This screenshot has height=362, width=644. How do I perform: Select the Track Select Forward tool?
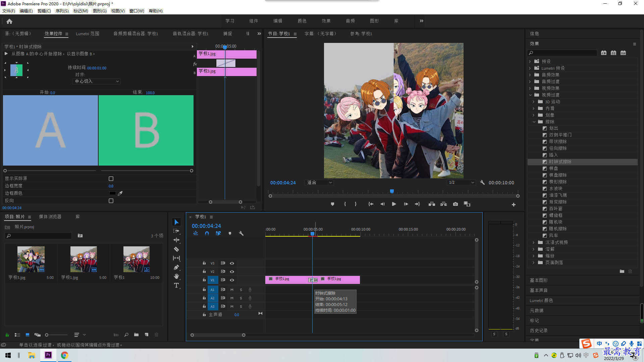[176, 231]
